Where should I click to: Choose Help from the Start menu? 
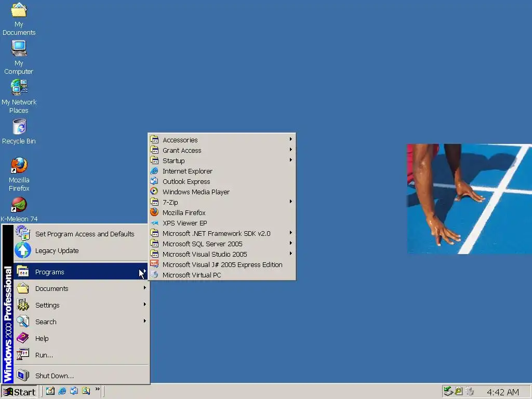[81, 338]
